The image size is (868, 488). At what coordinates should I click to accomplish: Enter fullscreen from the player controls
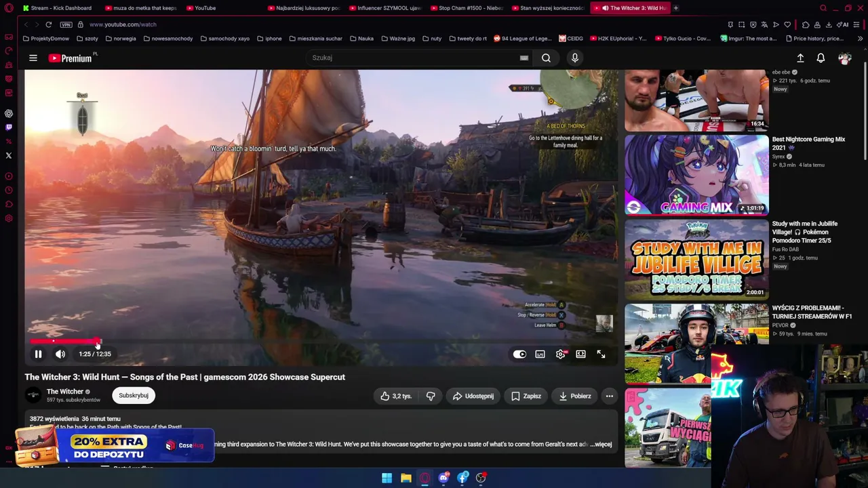601,354
